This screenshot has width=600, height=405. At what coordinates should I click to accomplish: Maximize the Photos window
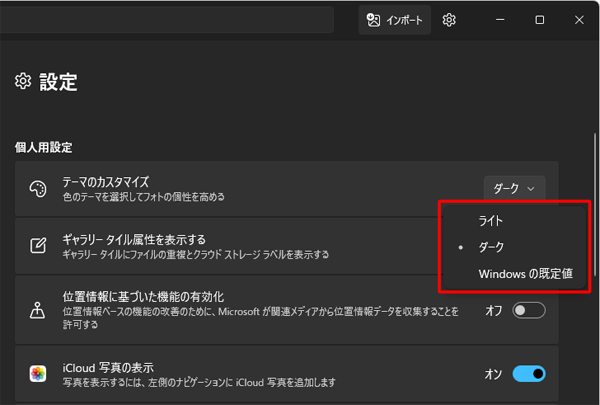[x=540, y=20]
